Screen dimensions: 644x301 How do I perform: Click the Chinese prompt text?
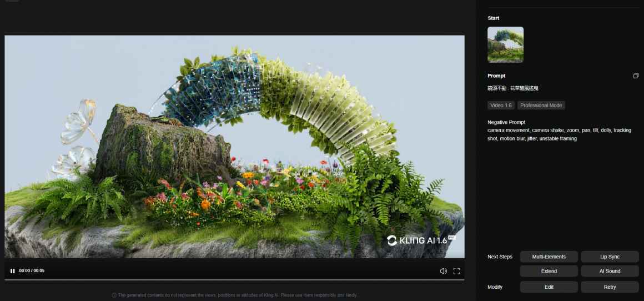coord(513,88)
